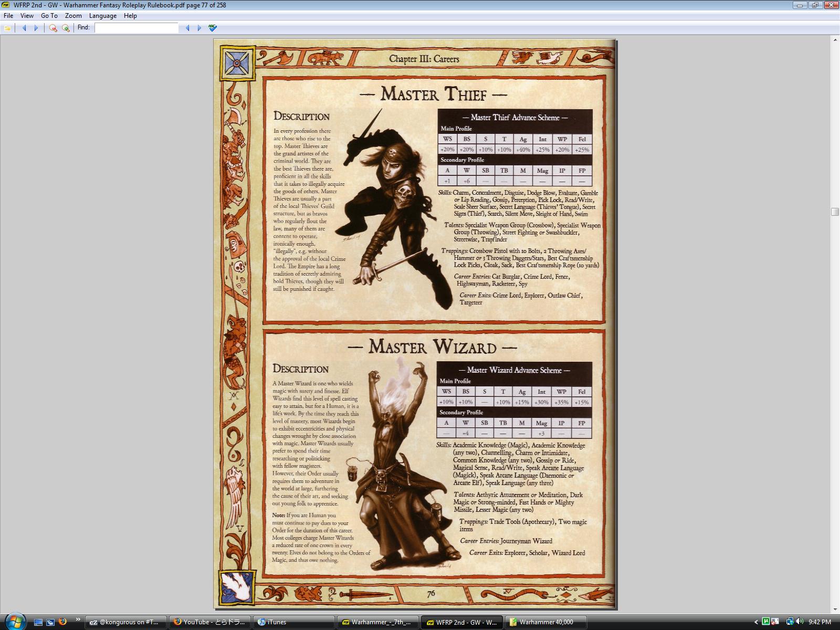This screenshot has height=630, width=840.
Task: Switch to the Warhammer_-_7th taskbar window
Action: pos(378,622)
